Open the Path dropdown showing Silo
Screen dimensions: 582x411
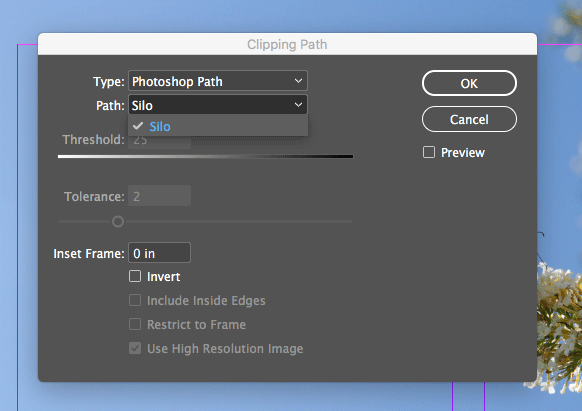(218, 105)
